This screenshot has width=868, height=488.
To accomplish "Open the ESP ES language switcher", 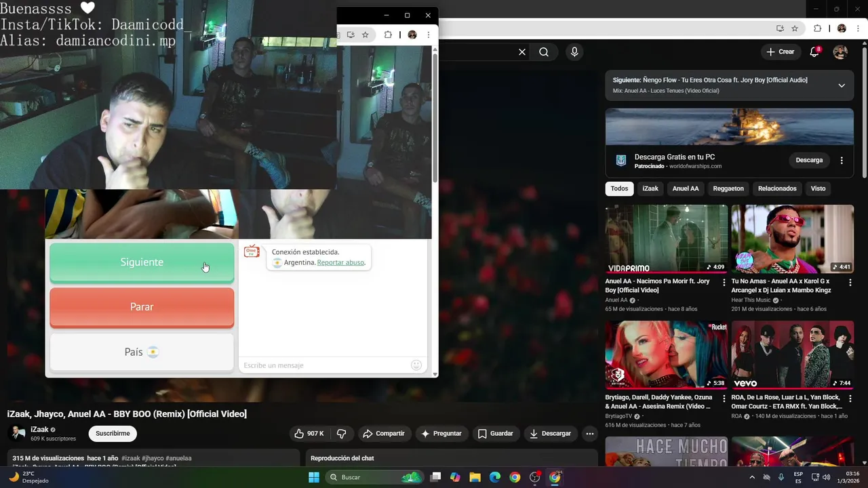I will [798, 477].
